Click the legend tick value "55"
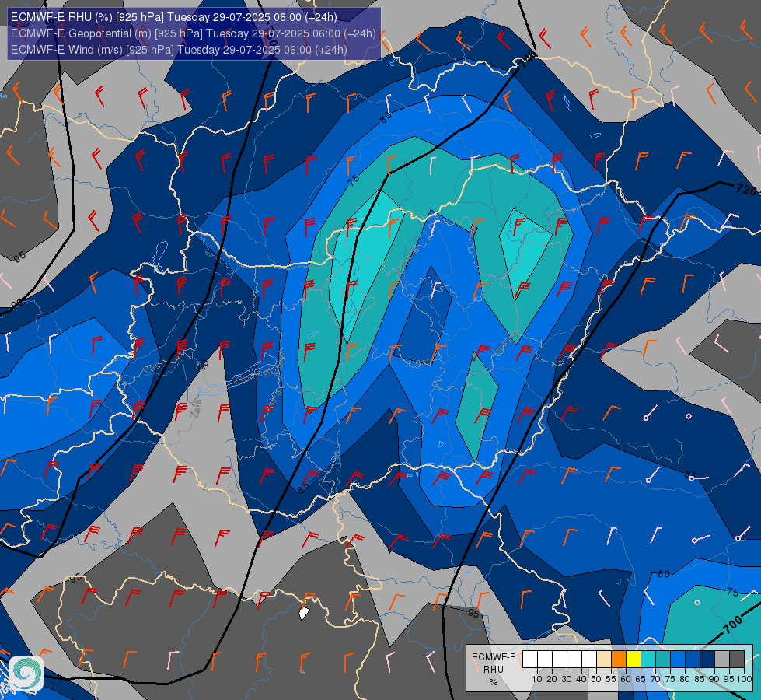The height and width of the screenshot is (700, 761). coord(611,679)
